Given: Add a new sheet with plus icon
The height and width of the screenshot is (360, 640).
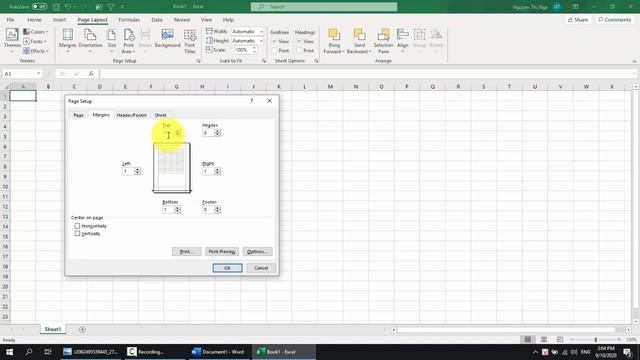Looking at the screenshot, I should point(82,329).
